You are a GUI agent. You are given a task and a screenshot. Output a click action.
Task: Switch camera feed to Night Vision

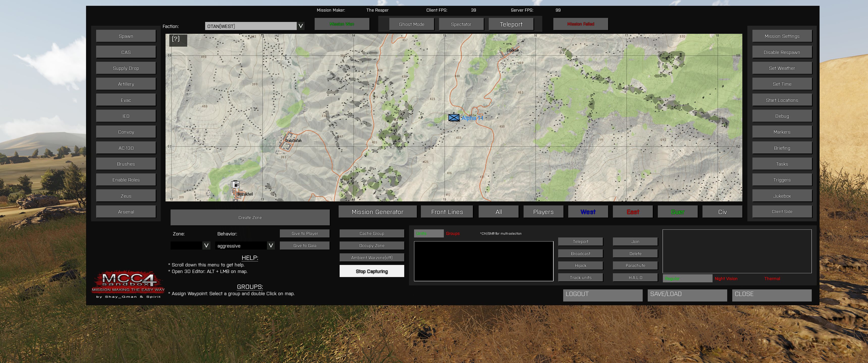[x=726, y=279]
